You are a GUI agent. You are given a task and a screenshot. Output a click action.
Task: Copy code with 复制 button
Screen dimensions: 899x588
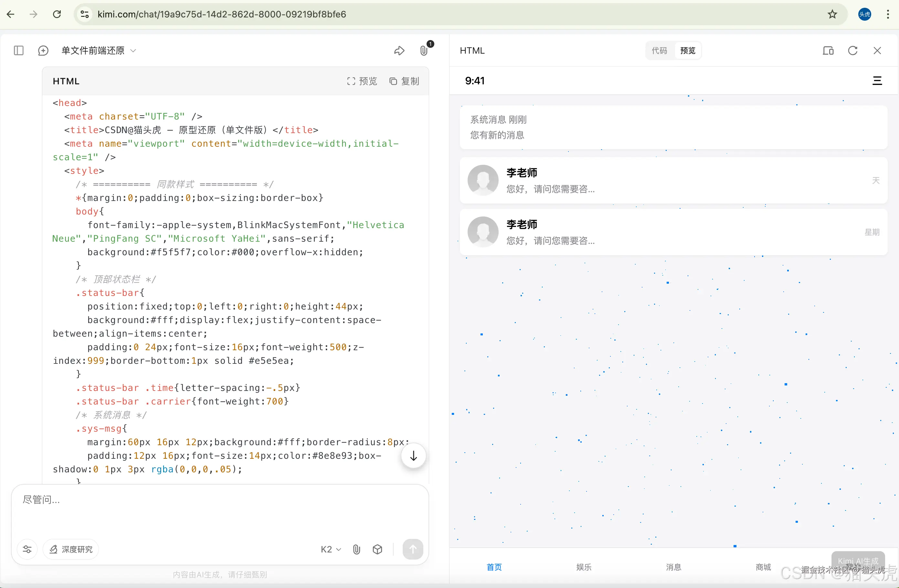[x=404, y=81]
